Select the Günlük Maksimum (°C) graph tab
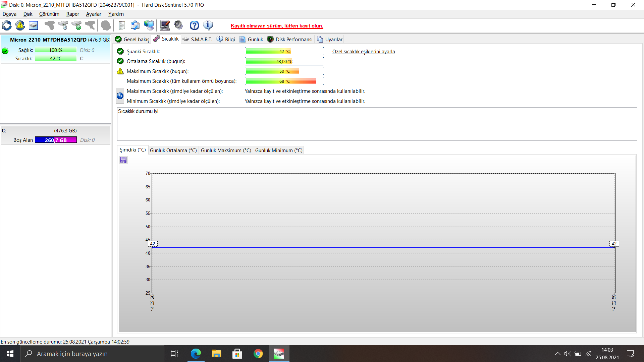644x362 pixels. click(x=226, y=150)
